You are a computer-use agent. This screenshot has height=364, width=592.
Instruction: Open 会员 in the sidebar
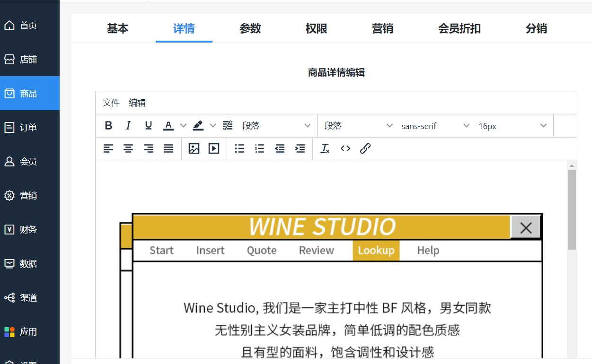(30, 162)
